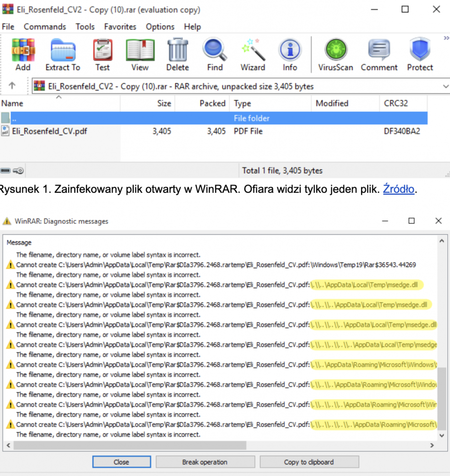Minimize the Diagnostic messages window

(385, 221)
